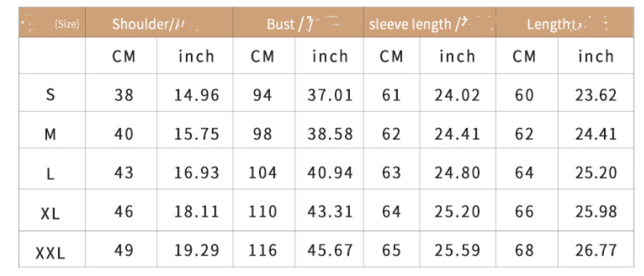Image resolution: width=644 pixels, height=276 pixels.
Task: Click the 37.01 bust inch value
Action: click(330, 95)
